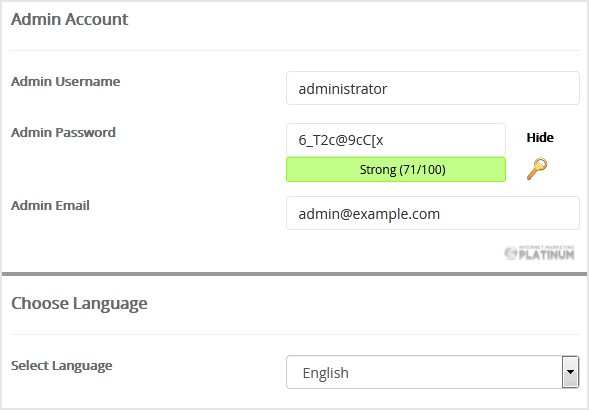Click the Admin Email label
The image size is (589, 410).
coord(50,206)
